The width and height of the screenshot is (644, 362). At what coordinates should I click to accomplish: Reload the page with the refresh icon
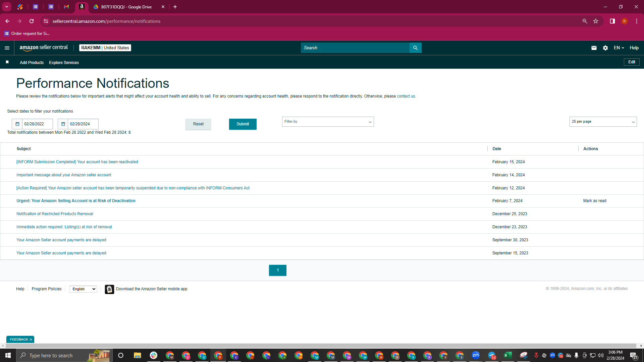coord(32,21)
